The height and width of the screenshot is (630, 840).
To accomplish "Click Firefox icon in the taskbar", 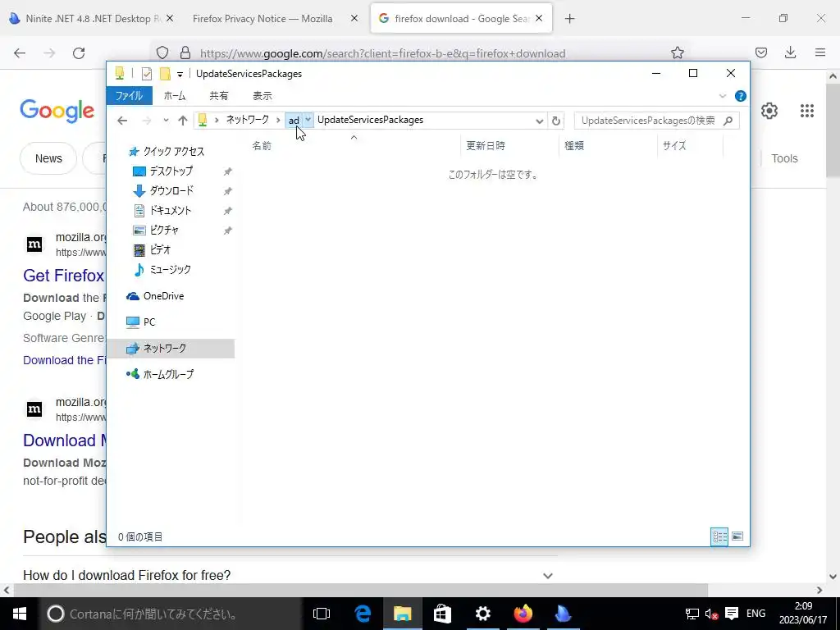I will click(x=523, y=614).
